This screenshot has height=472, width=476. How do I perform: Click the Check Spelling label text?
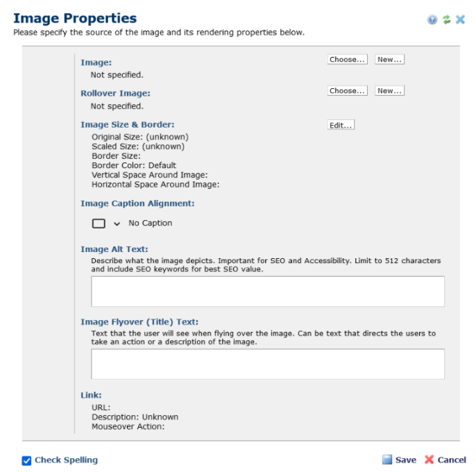(x=66, y=460)
